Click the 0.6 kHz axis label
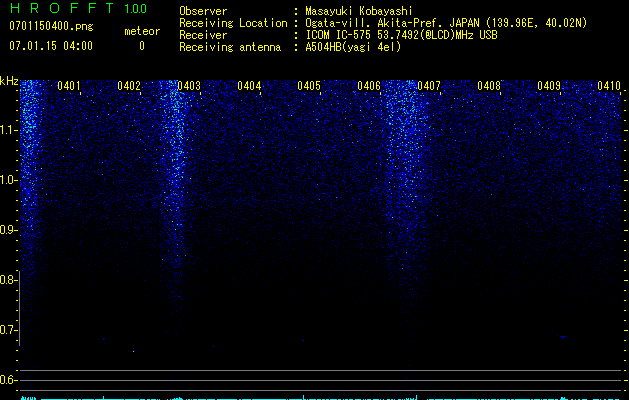The image size is (629, 400). click(x=8, y=380)
